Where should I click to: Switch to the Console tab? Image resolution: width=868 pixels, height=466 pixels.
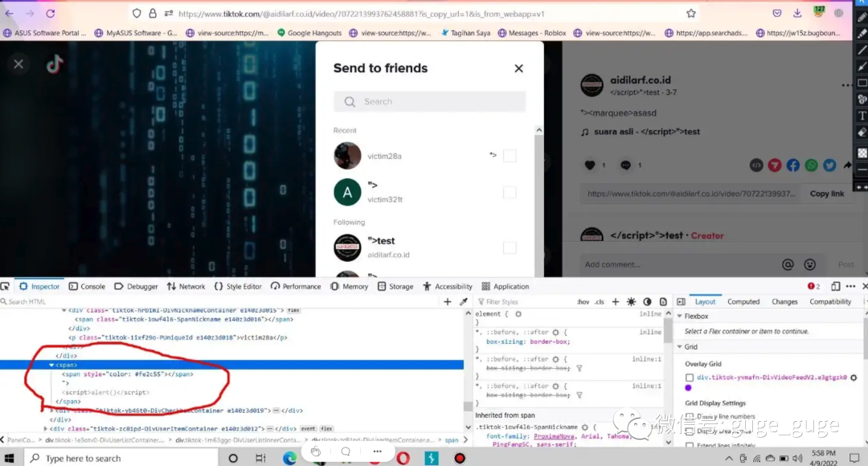click(87, 286)
